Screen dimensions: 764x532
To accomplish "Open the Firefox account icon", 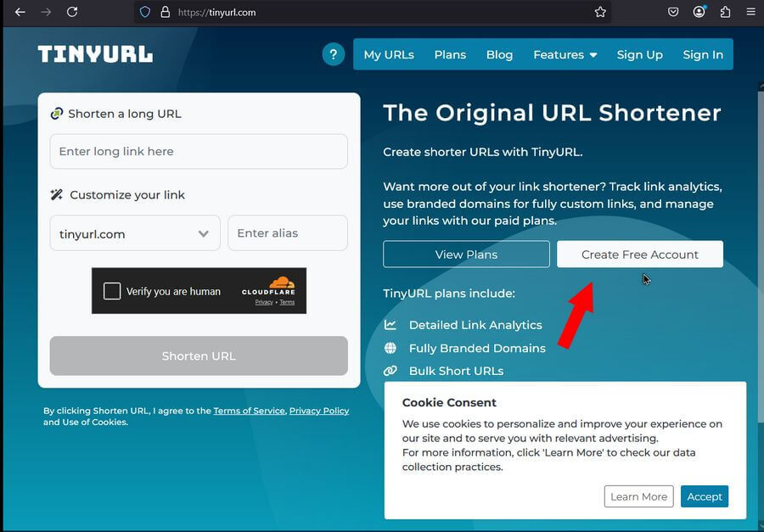I will [699, 12].
